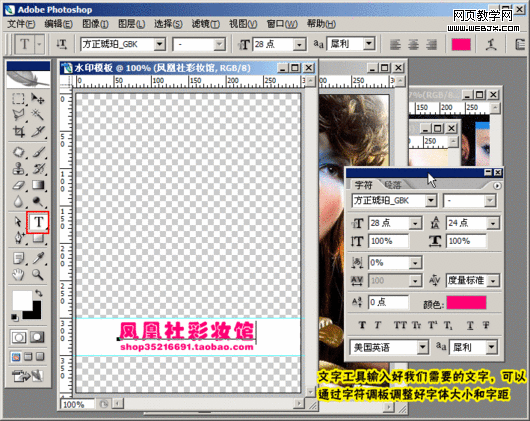
Task: Open the 文件(F) menu
Action: (21, 24)
